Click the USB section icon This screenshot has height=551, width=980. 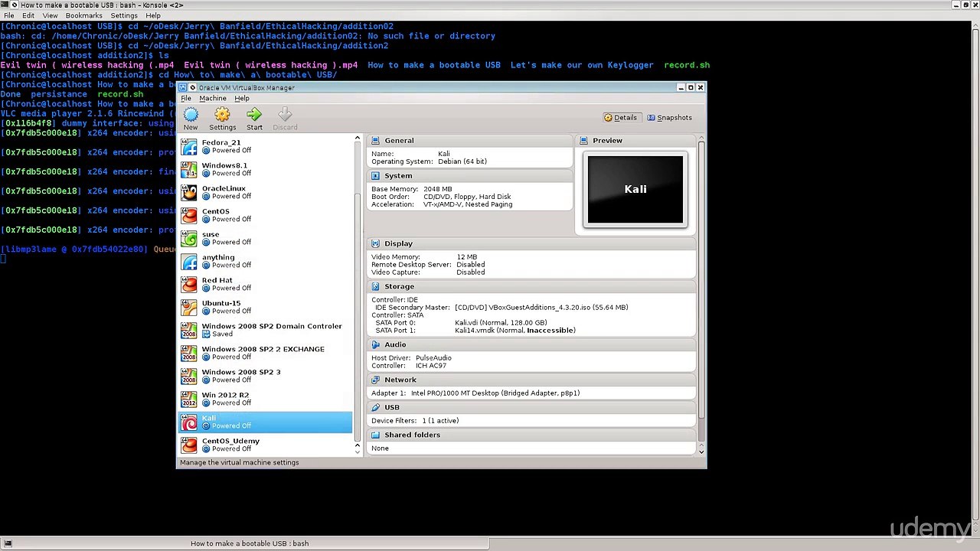tap(375, 407)
